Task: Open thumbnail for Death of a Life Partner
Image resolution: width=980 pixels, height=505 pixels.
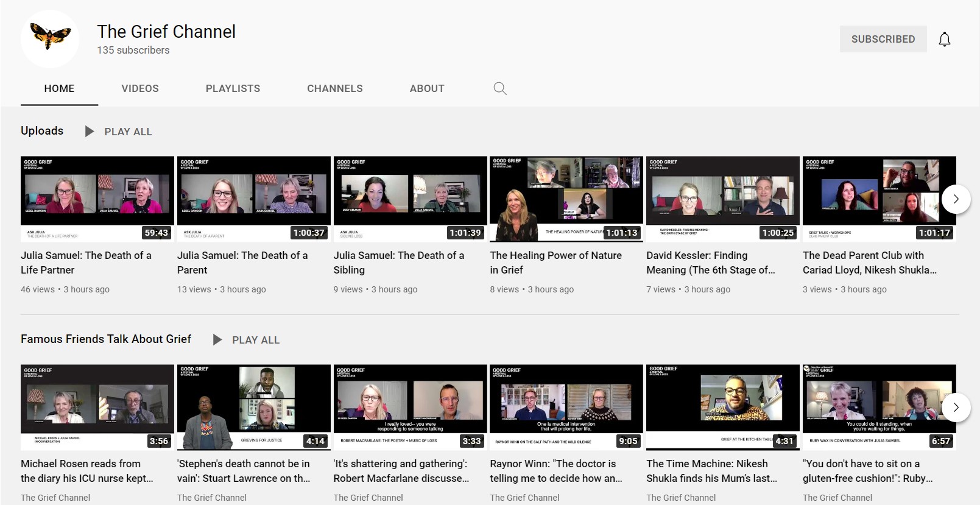Action: pyautogui.click(x=97, y=199)
